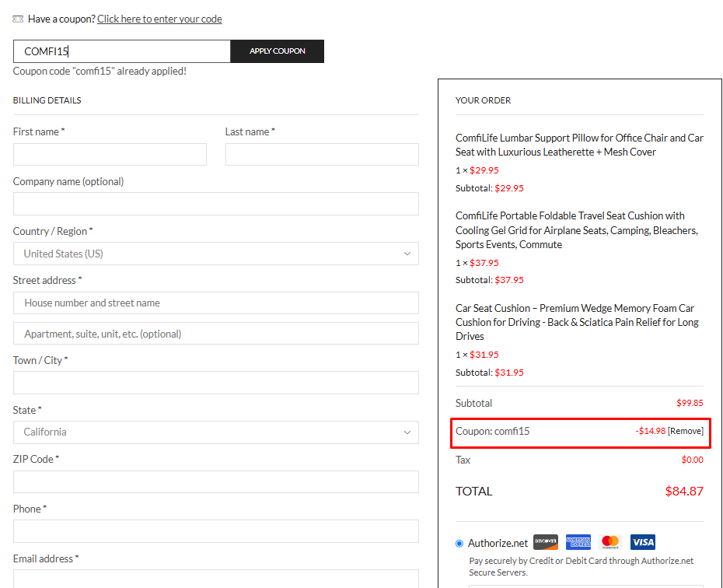Screen dimensions: 723x588
Task: Click the 'Subtotal: $37.95' line
Action: tap(490, 280)
